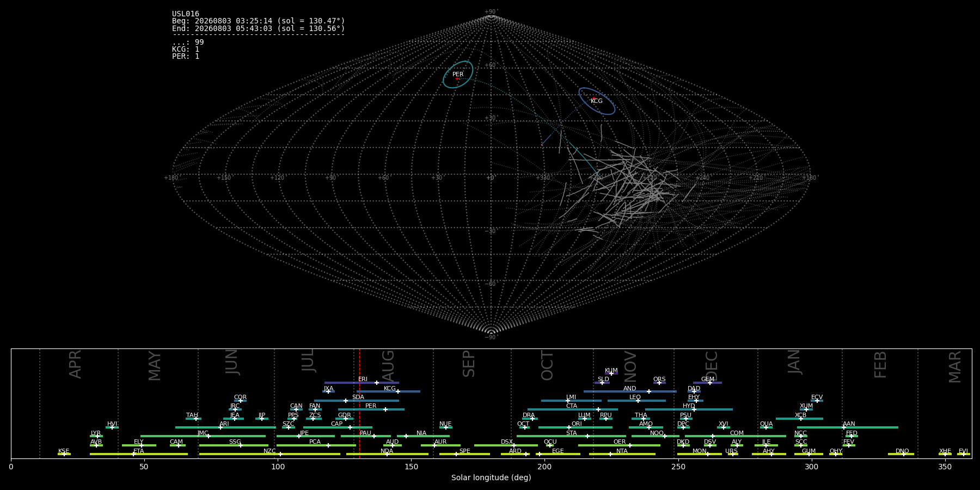
Task: Click the −90° south pole label
Action: click(x=491, y=338)
